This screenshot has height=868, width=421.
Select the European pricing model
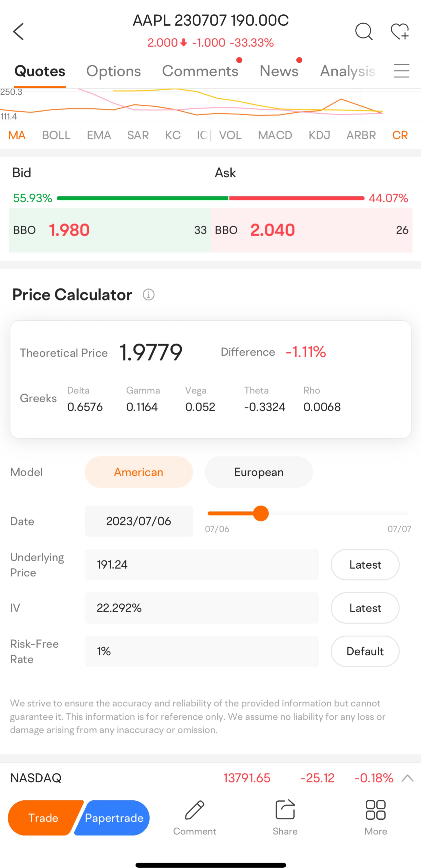click(259, 472)
